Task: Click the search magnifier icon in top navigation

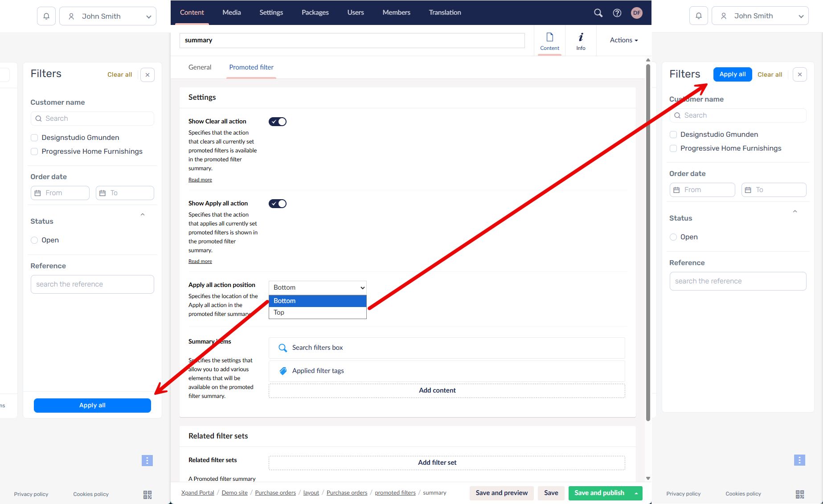Action: [598, 13]
